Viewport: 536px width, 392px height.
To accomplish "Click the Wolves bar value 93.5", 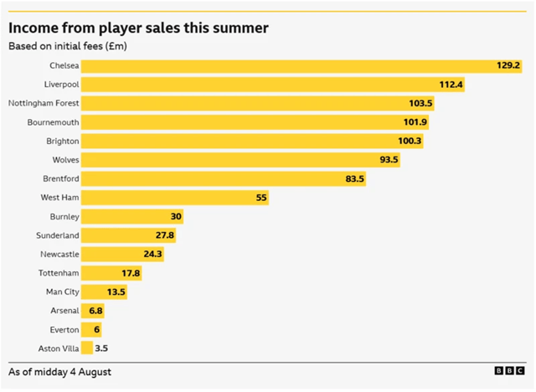I will coord(389,160).
